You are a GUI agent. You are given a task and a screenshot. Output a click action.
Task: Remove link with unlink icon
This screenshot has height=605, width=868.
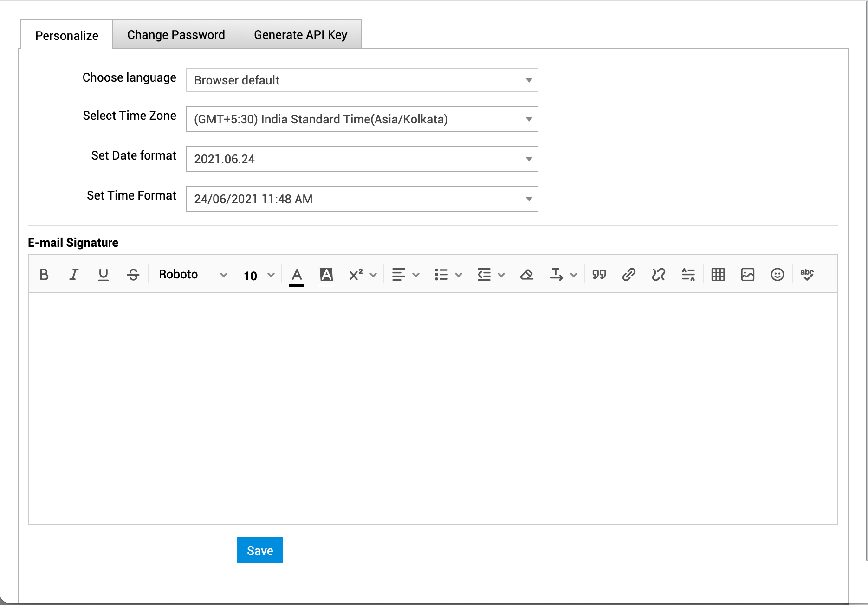point(659,275)
